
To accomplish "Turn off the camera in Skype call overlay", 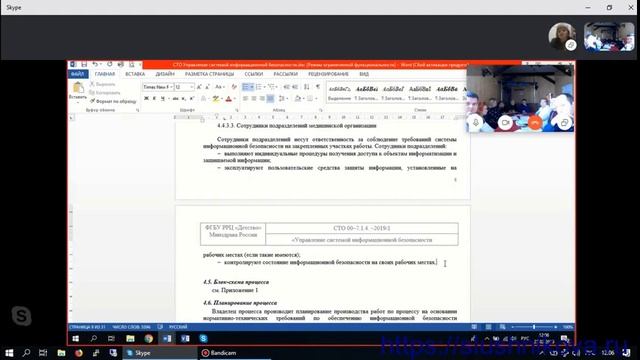I will 505,122.
